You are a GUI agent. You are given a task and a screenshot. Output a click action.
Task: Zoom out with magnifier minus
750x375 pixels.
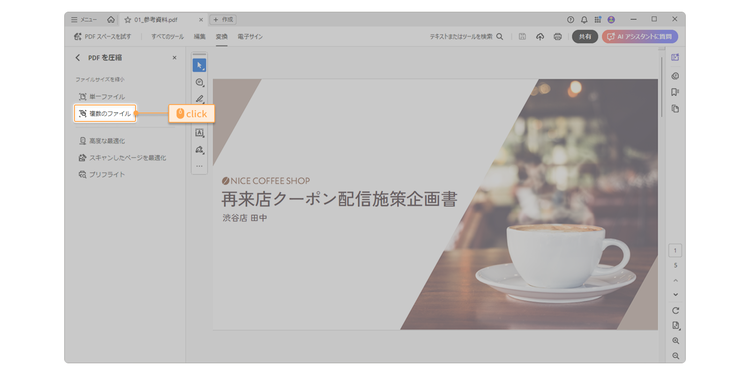pos(675,356)
